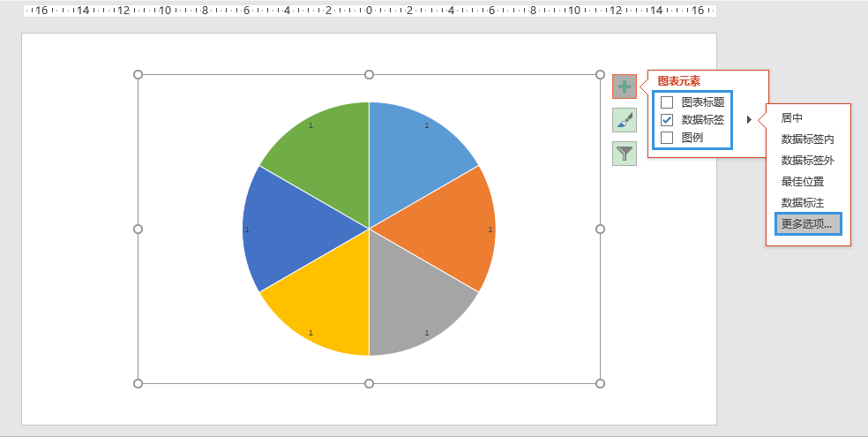Uncheck the 数据标签 checkbox
This screenshot has height=437, width=868.
(x=667, y=120)
